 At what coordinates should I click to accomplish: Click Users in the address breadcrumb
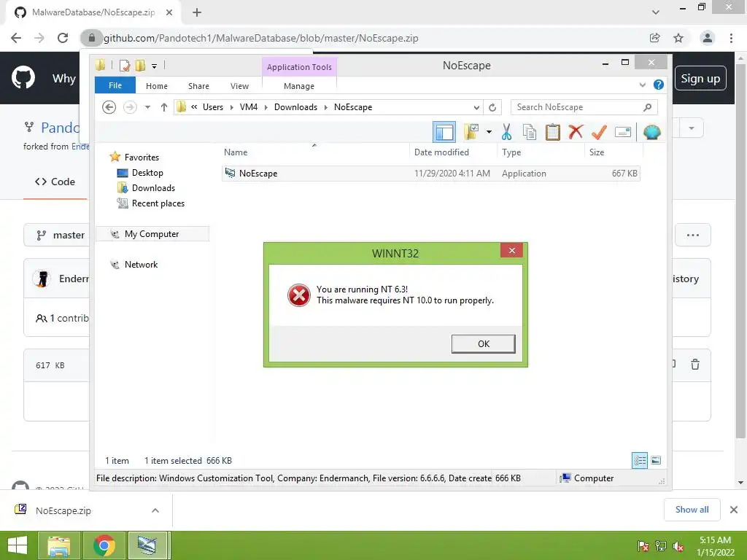(213, 107)
